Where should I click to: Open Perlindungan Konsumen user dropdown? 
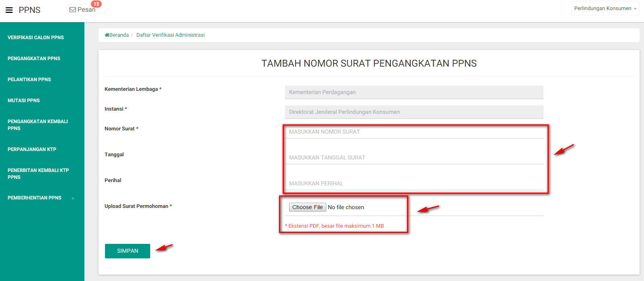(605, 8)
